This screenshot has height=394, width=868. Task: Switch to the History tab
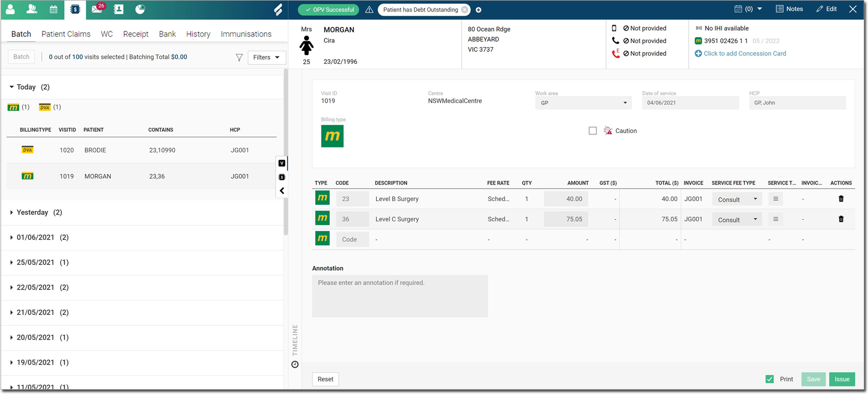coord(198,34)
